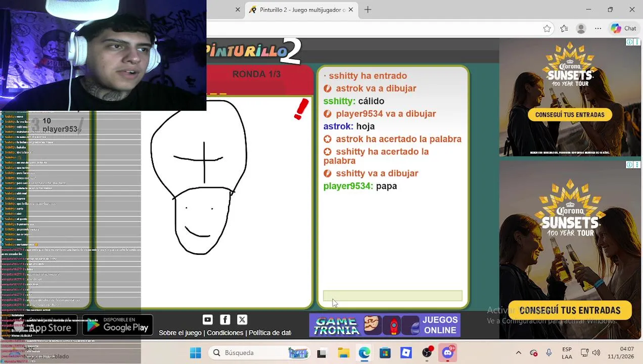Click the chat guess input field

392,296
